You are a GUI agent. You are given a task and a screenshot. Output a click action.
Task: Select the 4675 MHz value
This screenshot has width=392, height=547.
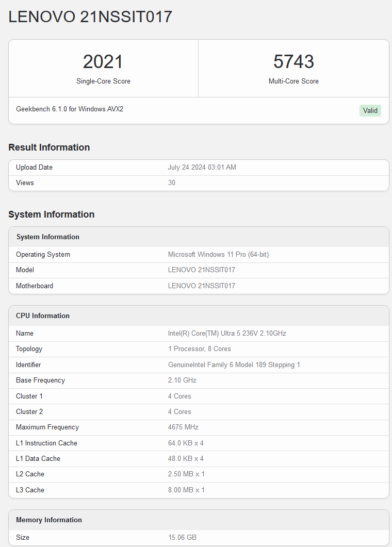click(x=183, y=427)
